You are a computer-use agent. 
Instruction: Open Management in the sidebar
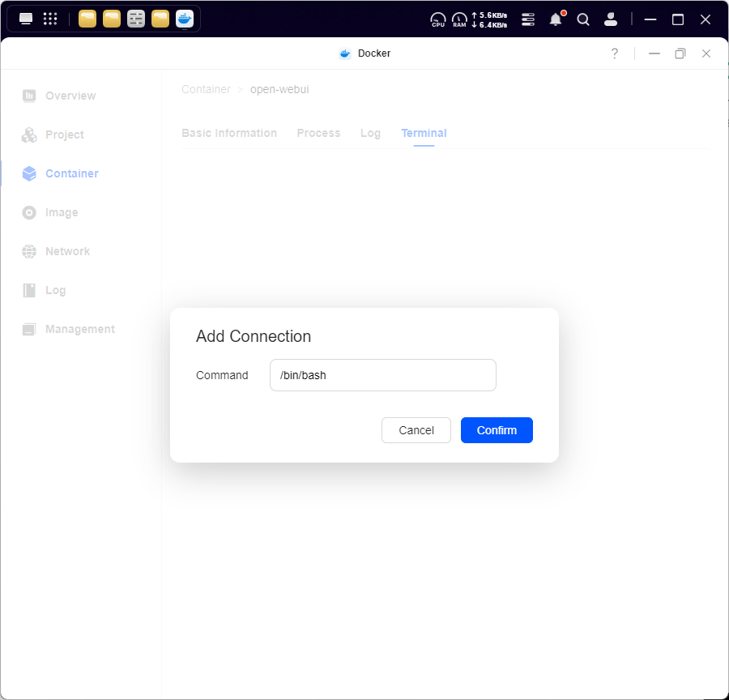pos(79,329)
